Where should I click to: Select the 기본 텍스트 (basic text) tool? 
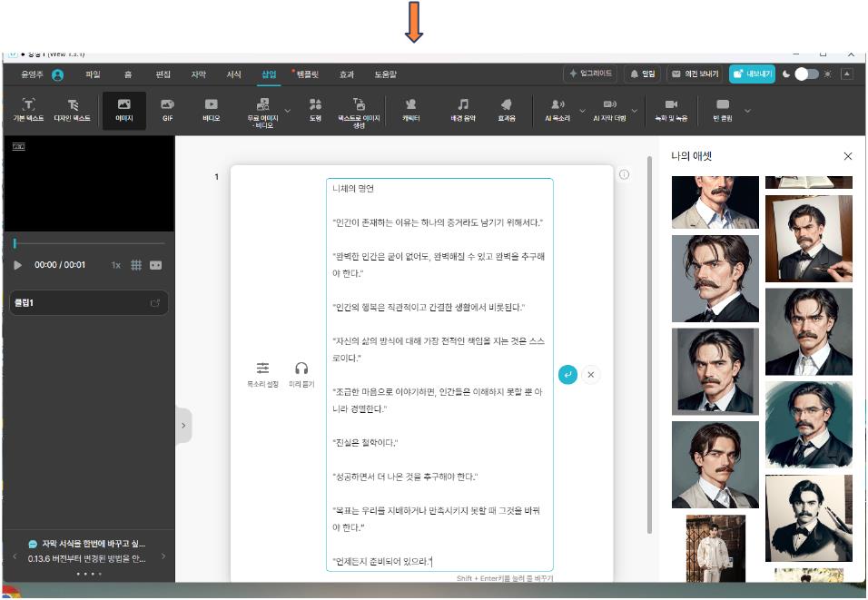28,110
